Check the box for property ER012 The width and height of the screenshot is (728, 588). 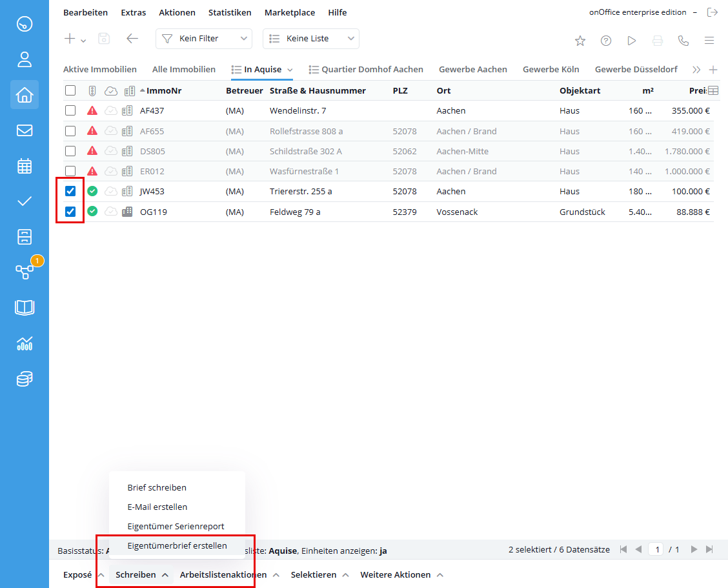coord(70,171)
